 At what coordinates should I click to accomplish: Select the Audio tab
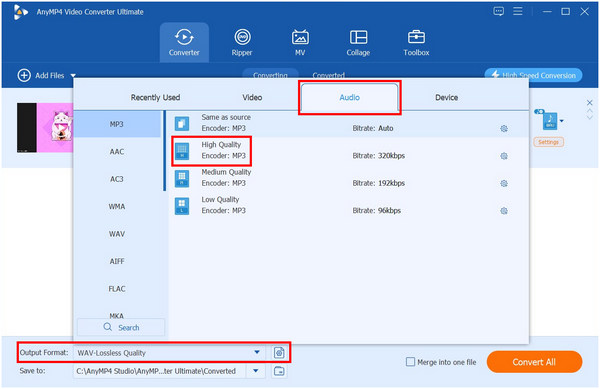pos(349,98)
